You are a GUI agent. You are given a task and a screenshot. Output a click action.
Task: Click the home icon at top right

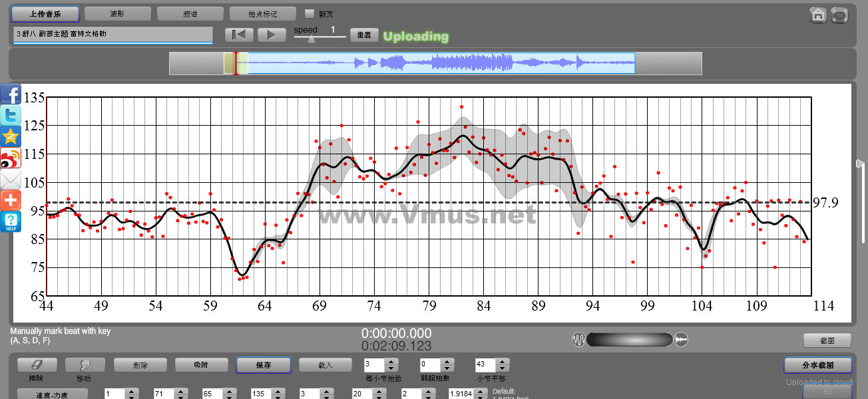pos(818,15)
